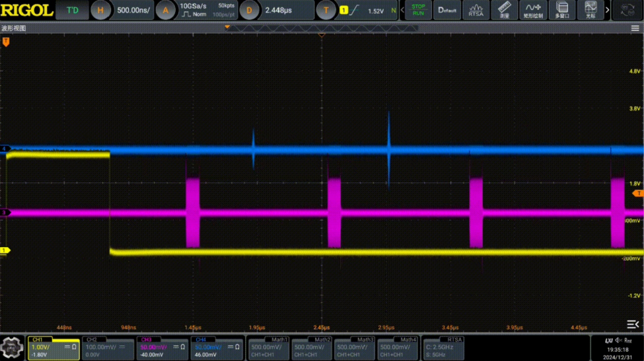Open the Math1 channel box
Image resolution: width=644 pixels, height=361 pixels.
269,348
